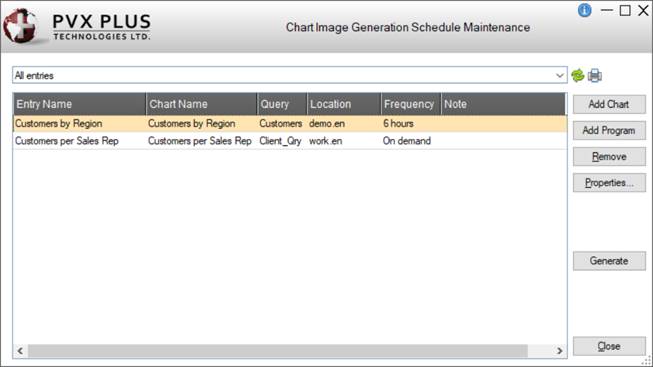Click the Location column header
This screenshot has width=653, height=367.
pos(344,104)
